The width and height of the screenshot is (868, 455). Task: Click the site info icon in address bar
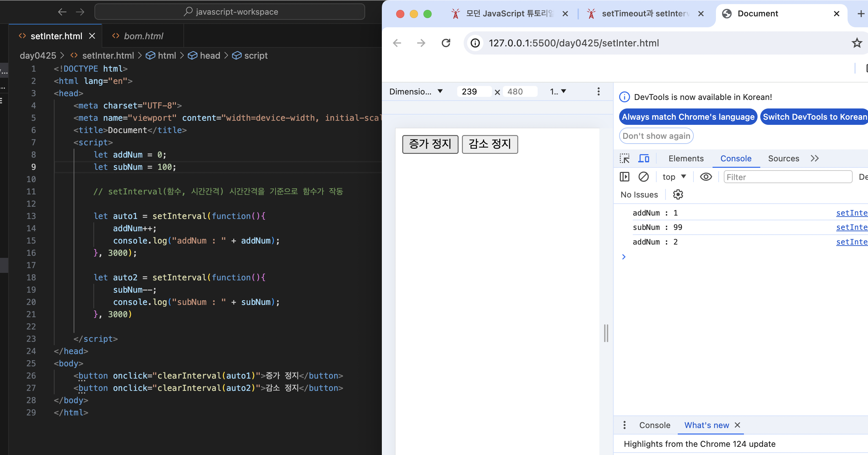pyautogui.click(x=475, y=43)
